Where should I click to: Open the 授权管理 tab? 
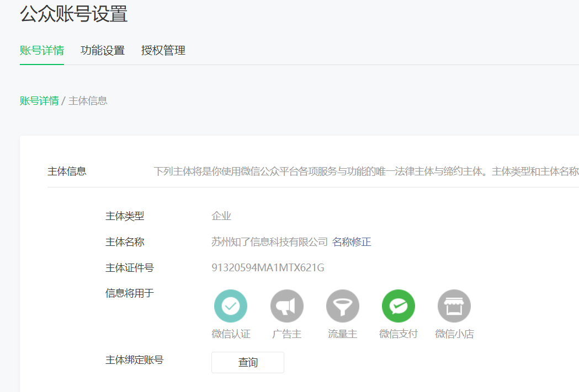163,51
